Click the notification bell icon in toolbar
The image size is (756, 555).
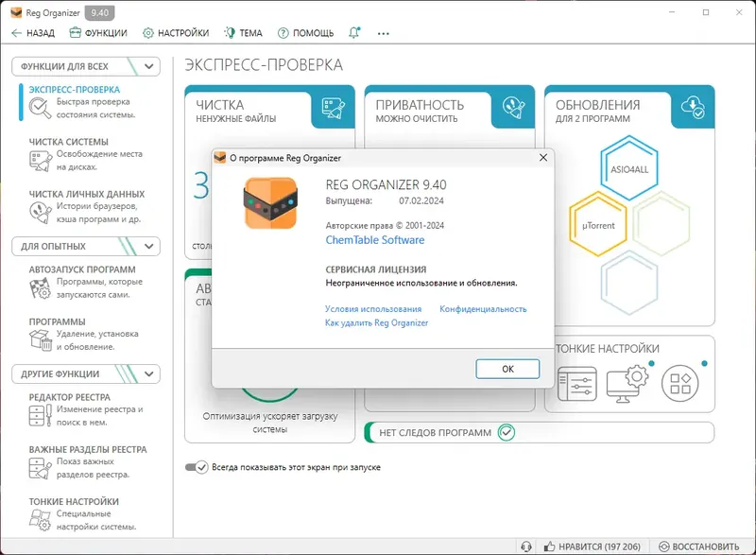click(354, 33)
